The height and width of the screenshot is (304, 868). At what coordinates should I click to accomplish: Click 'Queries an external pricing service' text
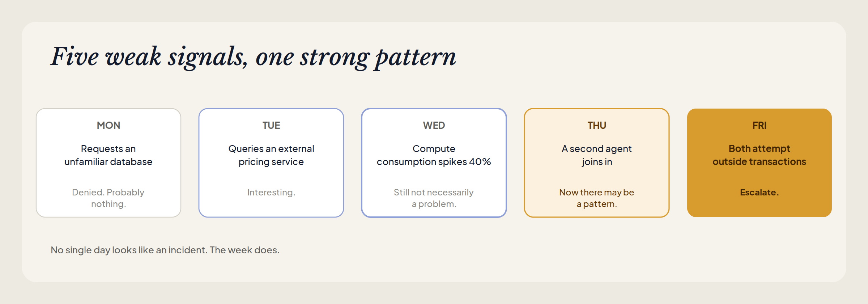click(x=271, y=155)
